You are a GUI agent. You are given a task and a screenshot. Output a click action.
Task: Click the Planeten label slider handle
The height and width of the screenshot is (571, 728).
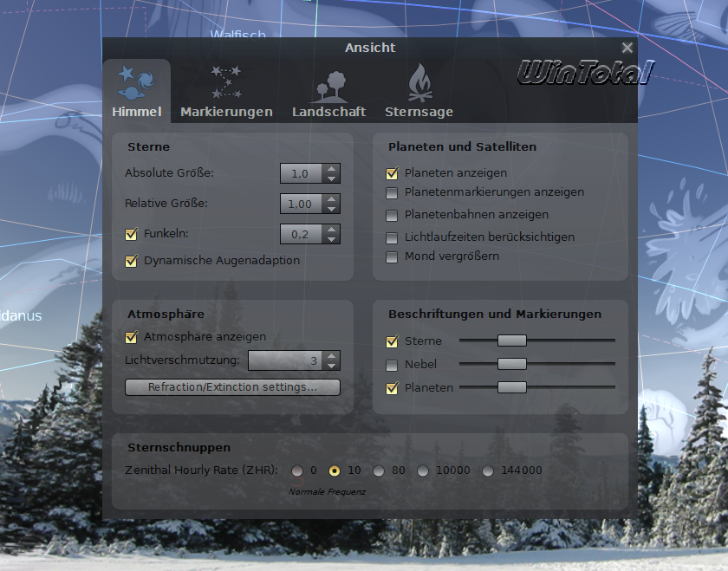[511, 387]
